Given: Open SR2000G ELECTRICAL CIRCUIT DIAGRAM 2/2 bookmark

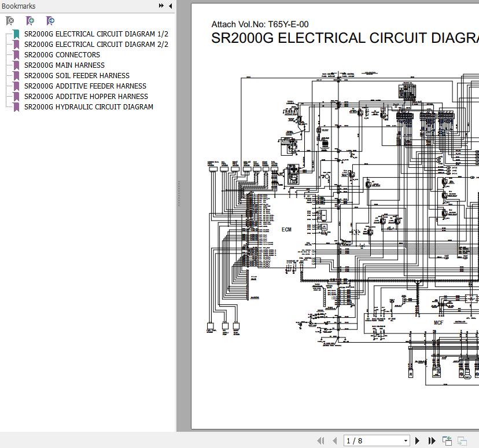Looking at the screenshot, I should (96, 45).
